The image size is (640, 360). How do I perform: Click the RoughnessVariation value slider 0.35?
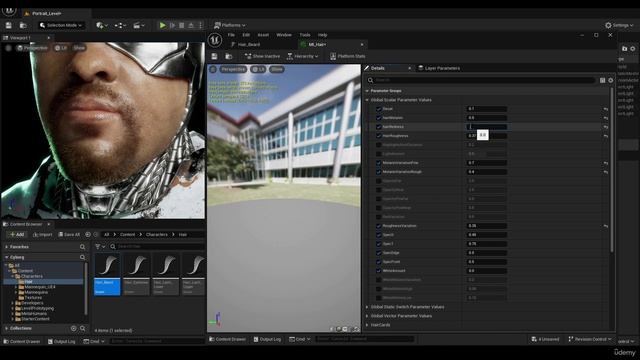coord(487,226)
